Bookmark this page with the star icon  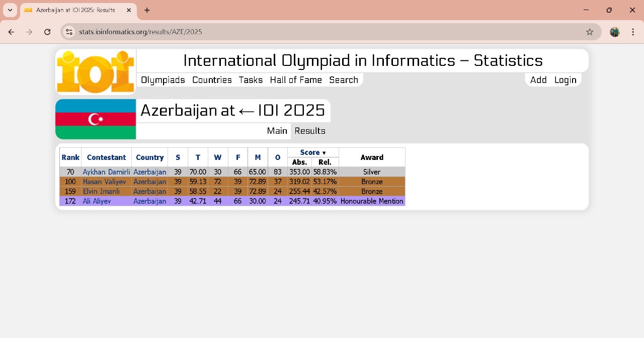(590, 32)
